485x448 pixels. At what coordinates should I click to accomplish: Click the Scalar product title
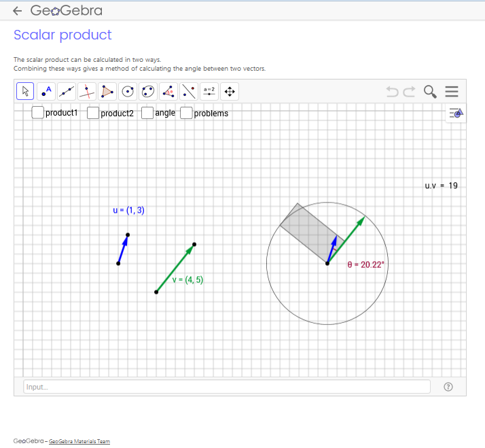tap(62, 35)
